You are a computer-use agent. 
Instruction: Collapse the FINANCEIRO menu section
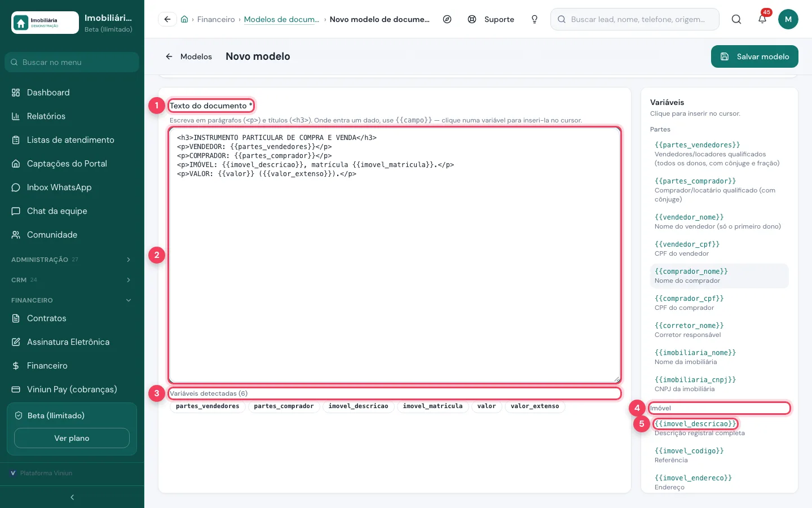point(72,300)
